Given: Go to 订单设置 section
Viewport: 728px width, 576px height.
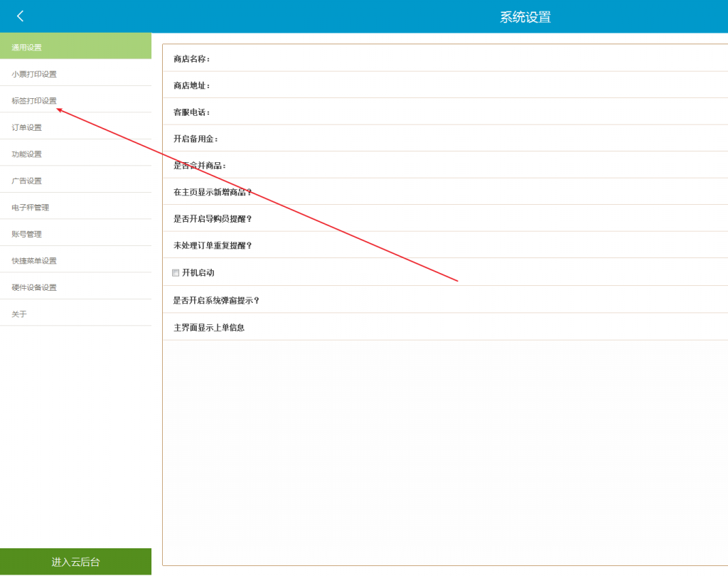Looking at the screenshot, I should (75, 127).
